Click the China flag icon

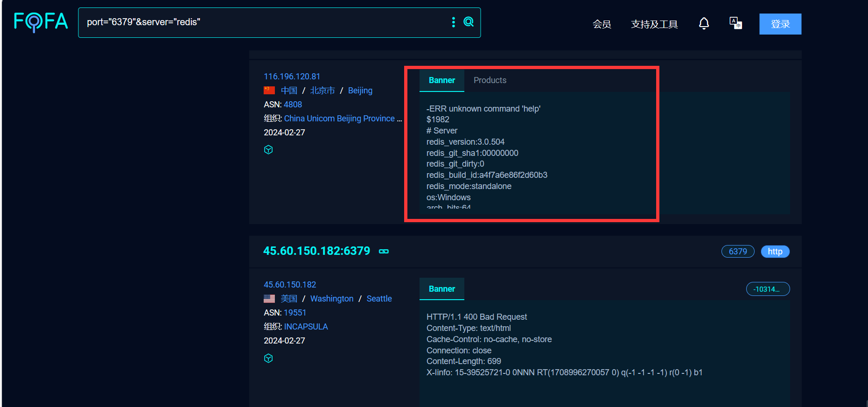[269, 91]
